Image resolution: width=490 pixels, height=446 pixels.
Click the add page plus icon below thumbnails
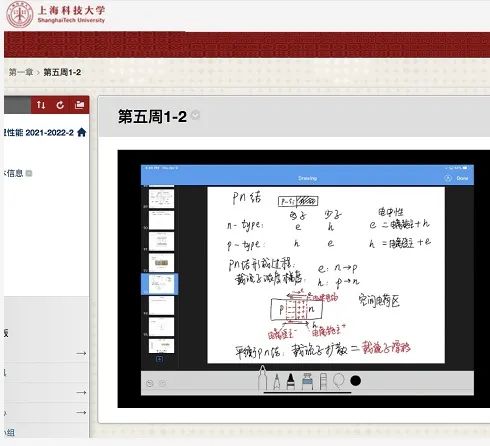(159, 359)
